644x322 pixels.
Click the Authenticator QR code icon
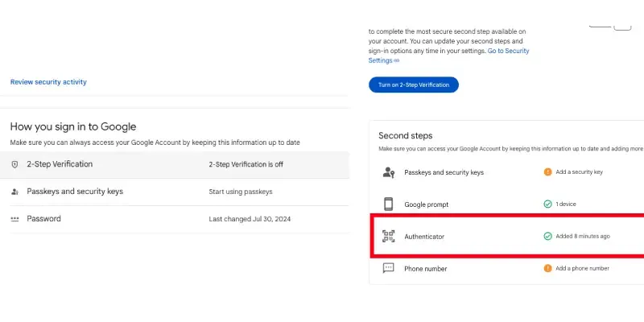389,236
